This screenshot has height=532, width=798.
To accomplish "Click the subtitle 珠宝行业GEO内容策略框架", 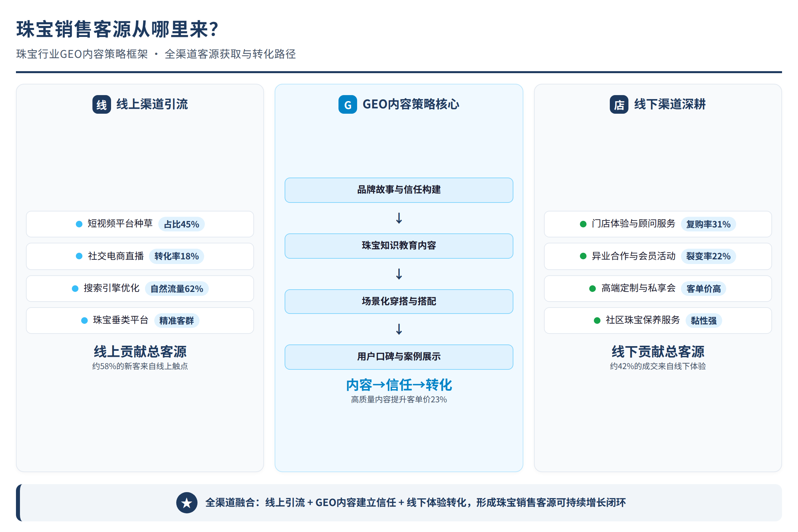I will click(82, 54).
